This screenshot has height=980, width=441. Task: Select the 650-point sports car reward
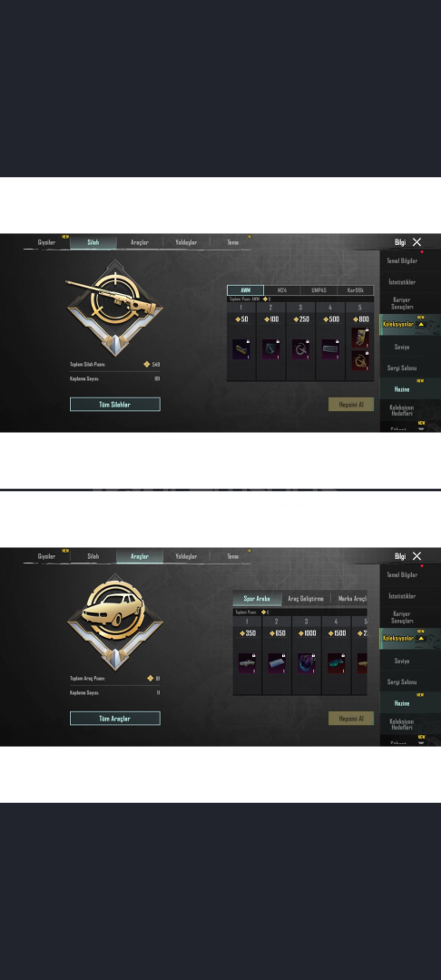pyautogui.click(x=277, y=663)
